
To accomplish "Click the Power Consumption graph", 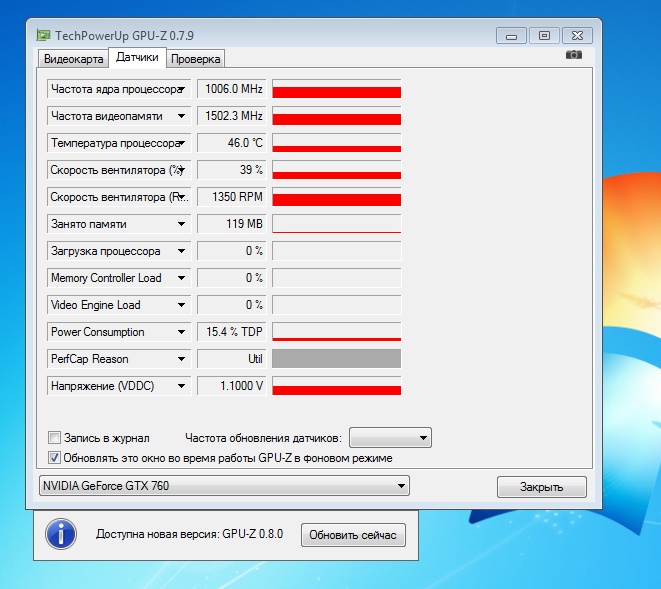I will 336,332.
